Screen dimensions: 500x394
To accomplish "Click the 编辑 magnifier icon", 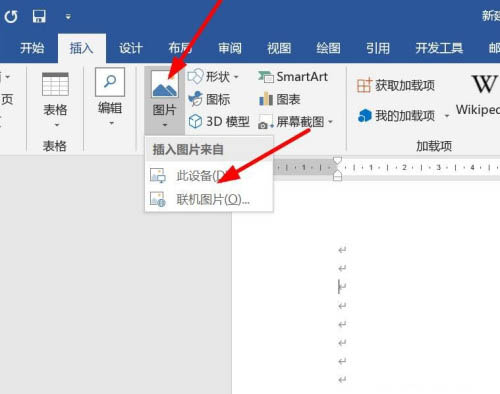I will [x=110, y=82].
